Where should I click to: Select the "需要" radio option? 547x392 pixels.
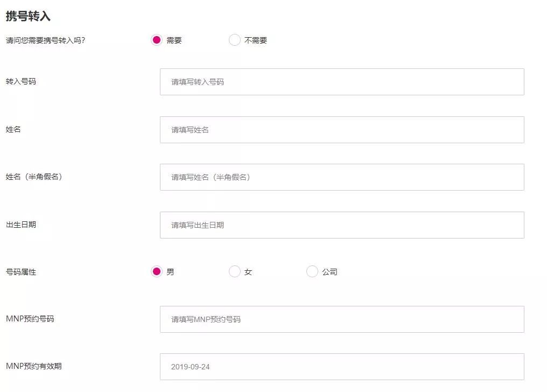(x=157, y=40)
